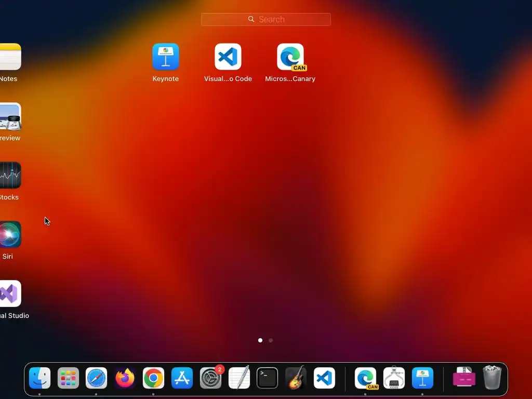Open Keynote from the Dock
Screen dimensions: 532x399
(x=422, y=378)
